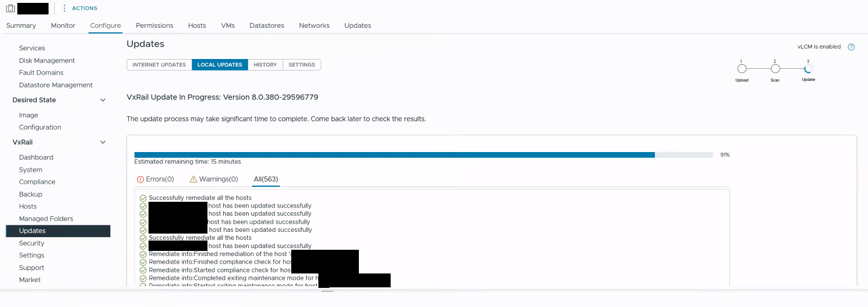This screenshot has height=307, width=868.
Task: Open the VxRail Settings sidebar item
Action: pyautogui.click(x=32, y=256)
